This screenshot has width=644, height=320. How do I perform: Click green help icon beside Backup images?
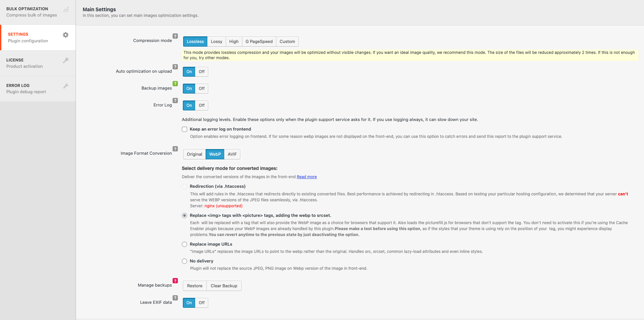tap(175, 84)
